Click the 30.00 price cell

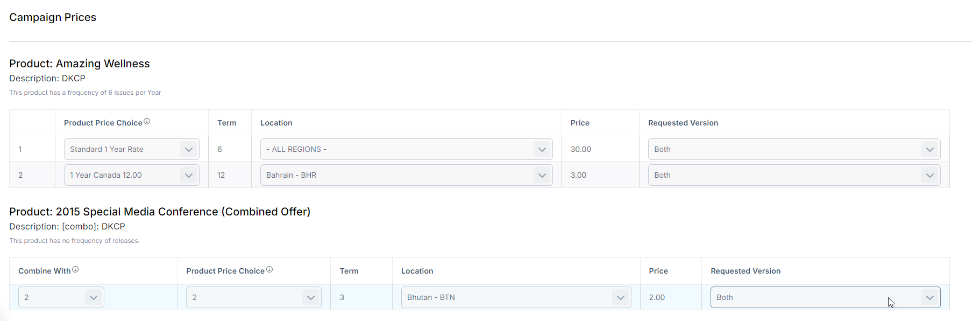(x=581, y=149)
